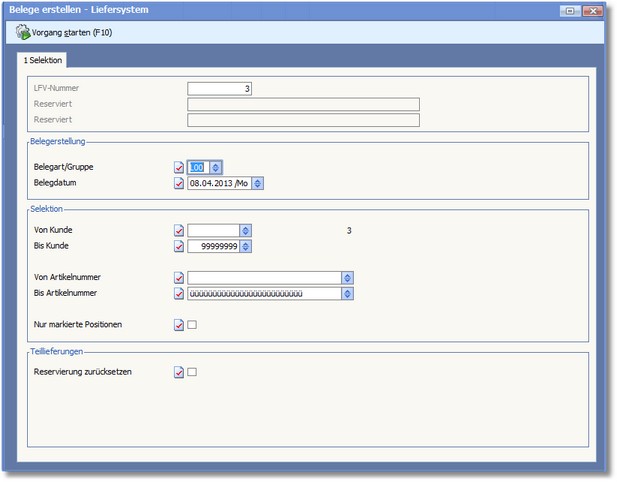Screen dimensions: 617x482
Task: Click the red-check icon beside Belegdatum
Action: coord(179,184)
